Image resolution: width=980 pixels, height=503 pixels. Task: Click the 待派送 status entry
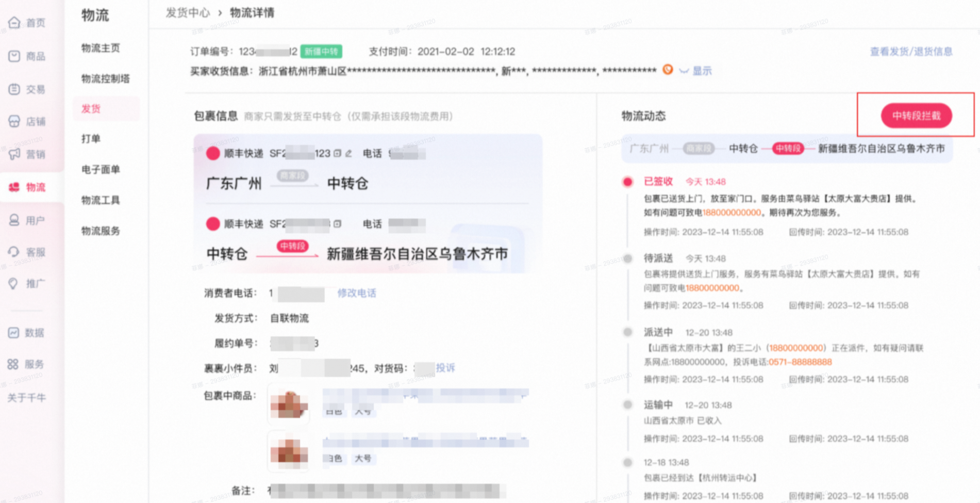click(658, 258)
